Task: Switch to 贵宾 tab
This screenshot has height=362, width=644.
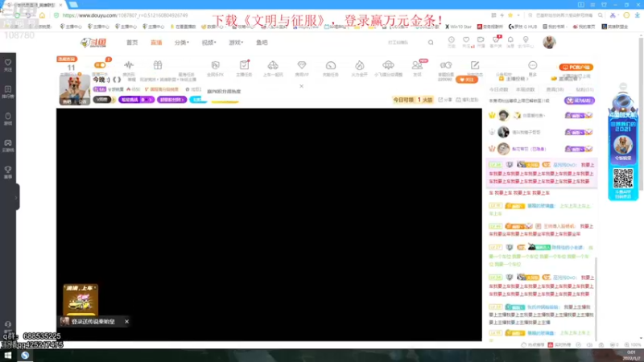Action: (555, 89)
